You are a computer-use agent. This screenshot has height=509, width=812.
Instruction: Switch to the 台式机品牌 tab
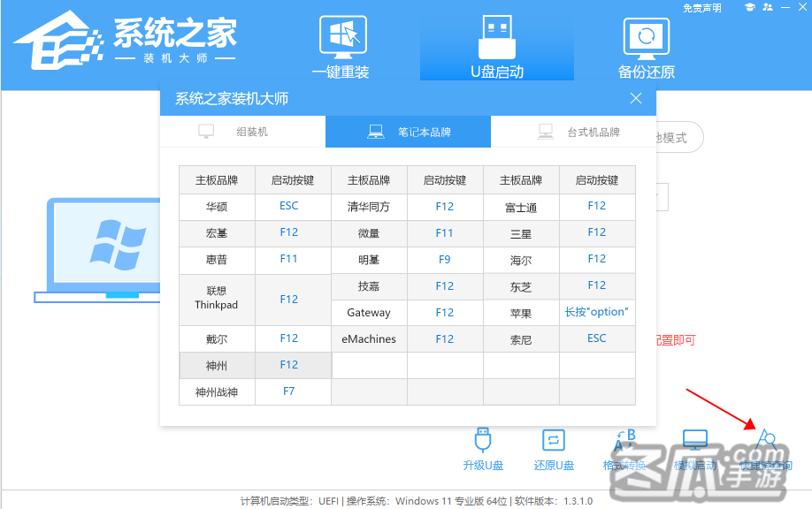click(x=573, y=132)
